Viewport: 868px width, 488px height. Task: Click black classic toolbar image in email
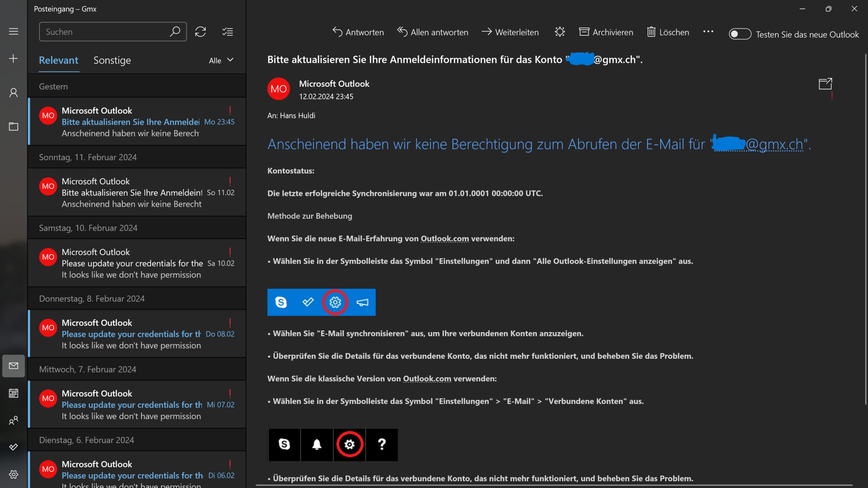(x=332, y=445)
